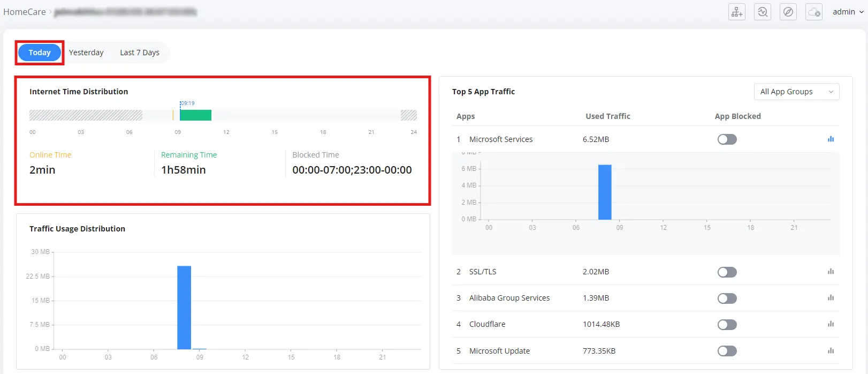Select the Today time range button
The width and height of the screenshot is (868, 374).
pos(40,53)
